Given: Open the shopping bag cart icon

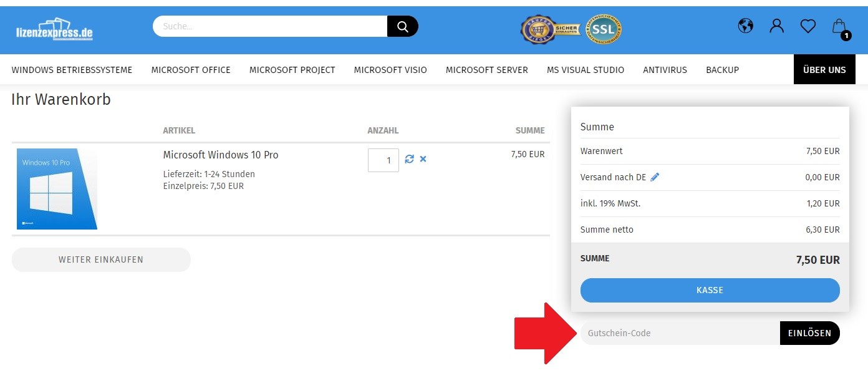Looking at the screenshot, I should click(x=839, y=27).
